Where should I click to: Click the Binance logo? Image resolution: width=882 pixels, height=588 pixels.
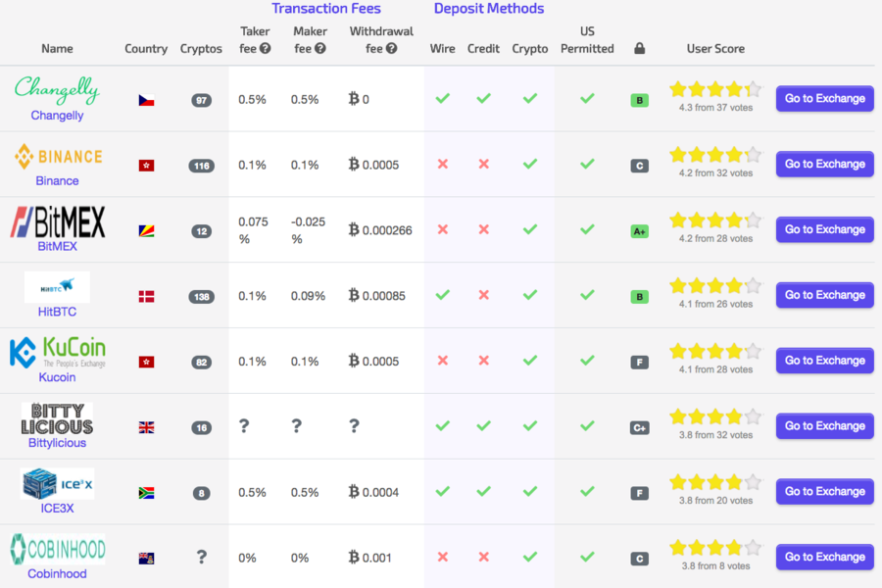[57, 157]
